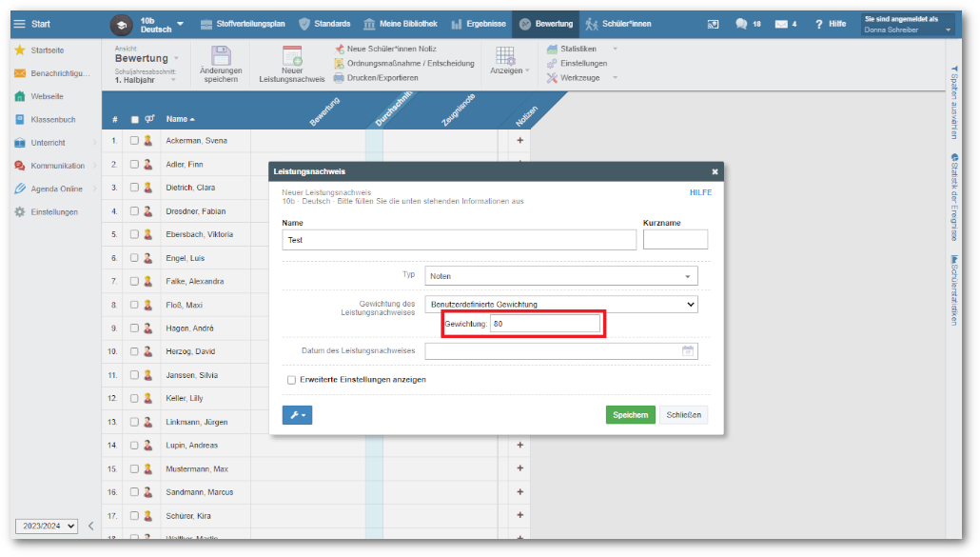
Task: Open the chat notifications icon in header
Action: click(x=741, y=24)
